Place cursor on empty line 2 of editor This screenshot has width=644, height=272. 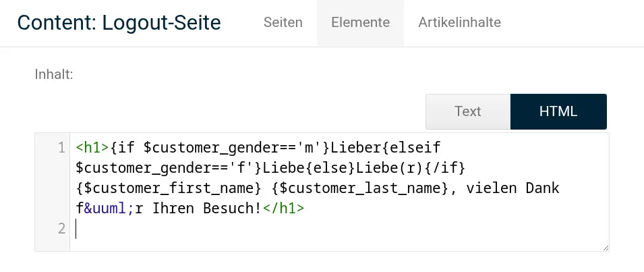339,229
